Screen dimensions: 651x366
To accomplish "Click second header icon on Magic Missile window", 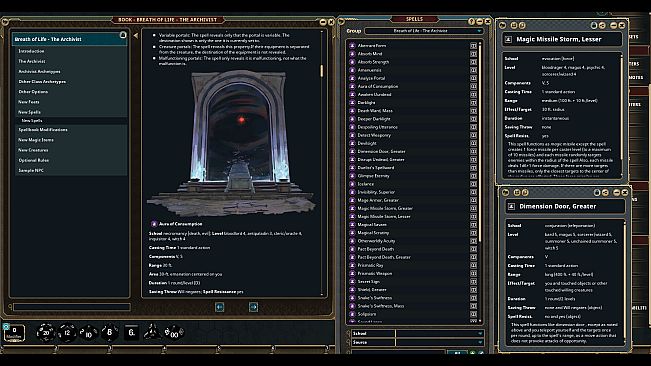I will pyautogui.click(x=514, y=25).
